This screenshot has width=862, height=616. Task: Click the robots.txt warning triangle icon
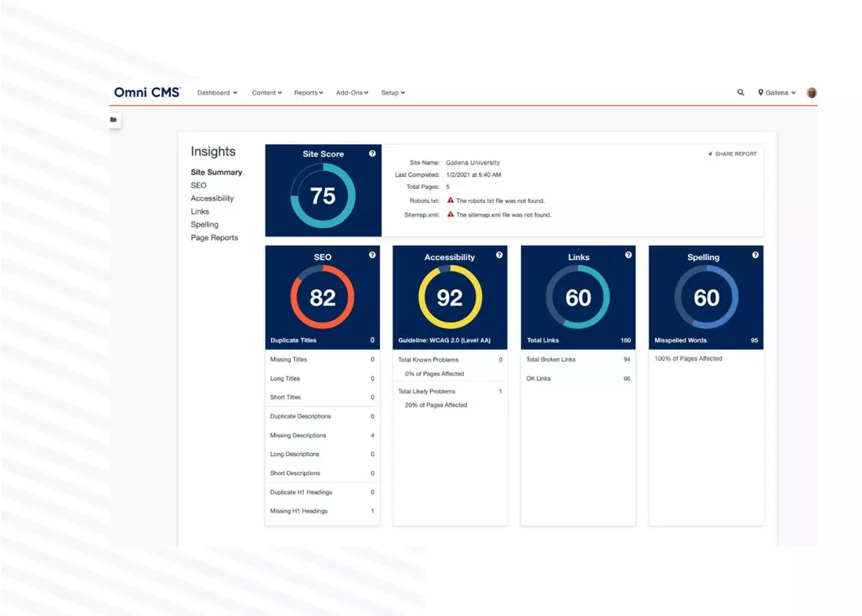451,201
